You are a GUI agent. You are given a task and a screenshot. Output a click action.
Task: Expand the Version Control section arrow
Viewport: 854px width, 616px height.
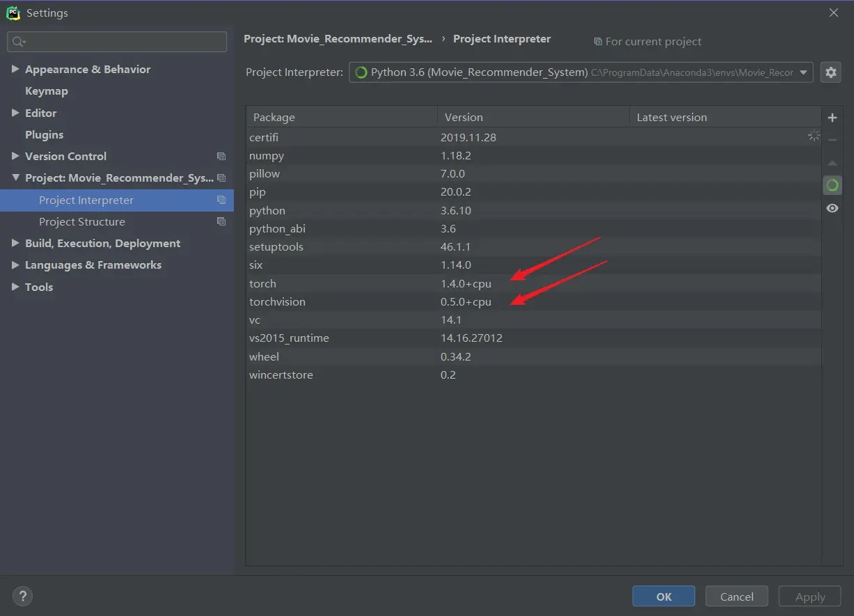pyautogui.click(x=15, y=156)
